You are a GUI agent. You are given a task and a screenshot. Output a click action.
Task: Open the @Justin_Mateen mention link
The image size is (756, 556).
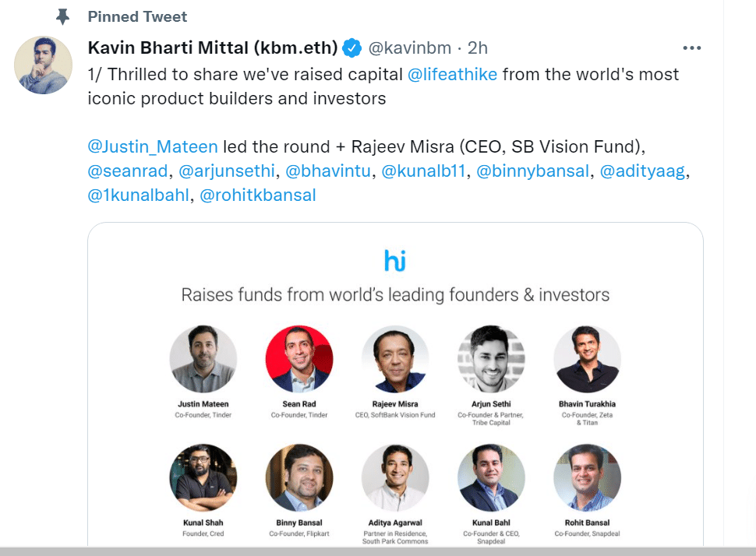point(153,146)
